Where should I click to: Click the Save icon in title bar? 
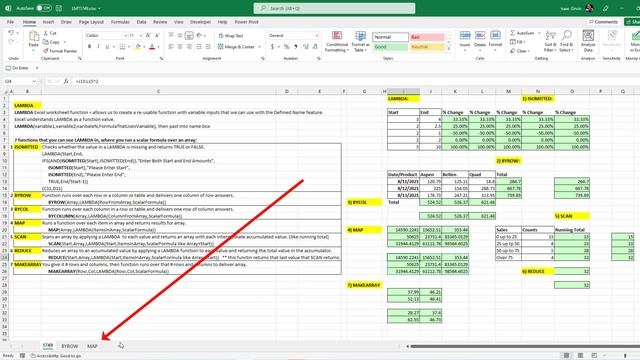point(59,8)
